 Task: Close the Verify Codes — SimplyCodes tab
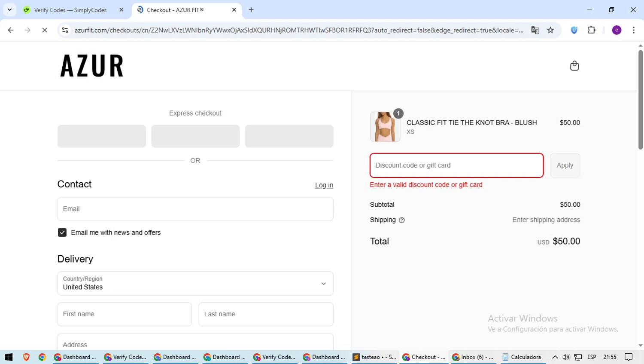122,10
